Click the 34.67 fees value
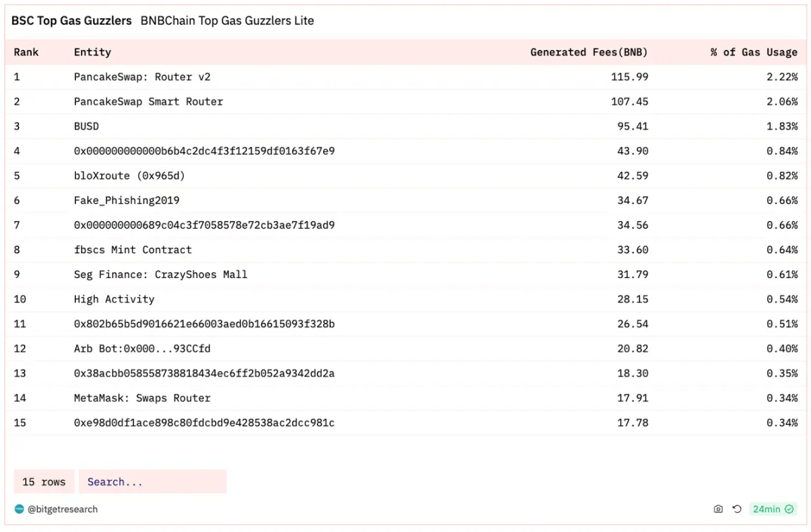 click(x=633, y=201)
